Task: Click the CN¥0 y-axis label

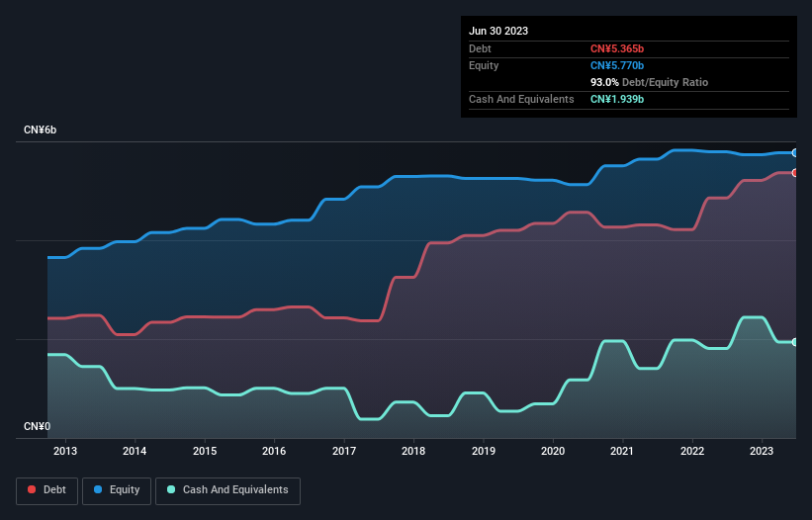Action: [x=38, y=426]
